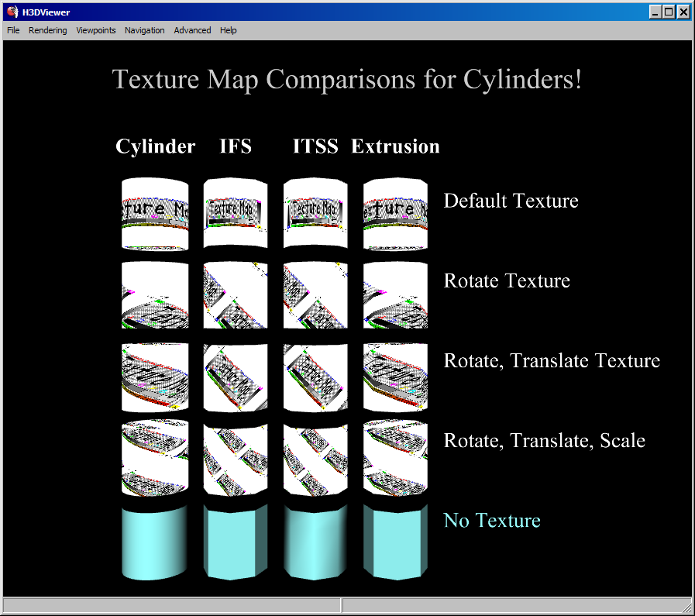Open the Advanced menu
This screenshot has width=695, height=616.
tap(192, 30)
